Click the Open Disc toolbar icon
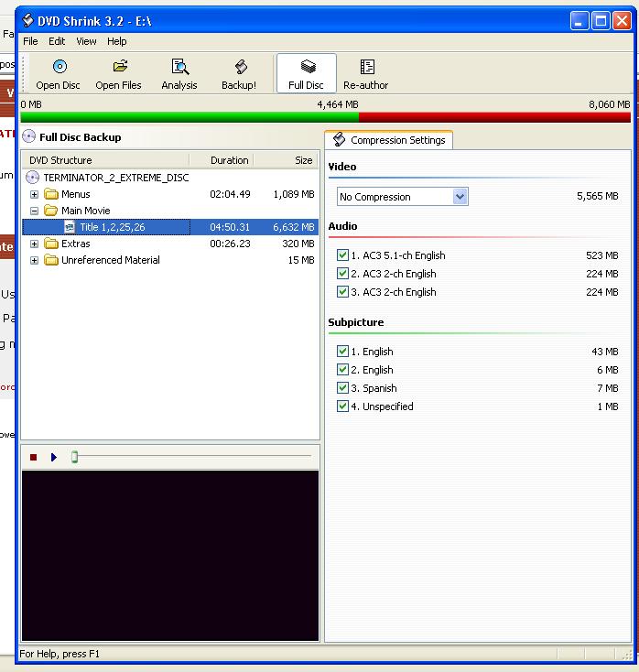This screenshot has height=672, width=639. tap(60, 67)
